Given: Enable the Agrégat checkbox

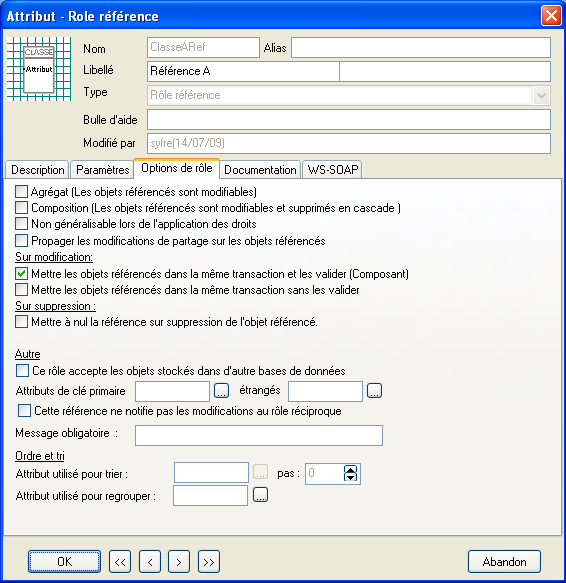Looking at the screenshot, I should (x=21, y=191).
